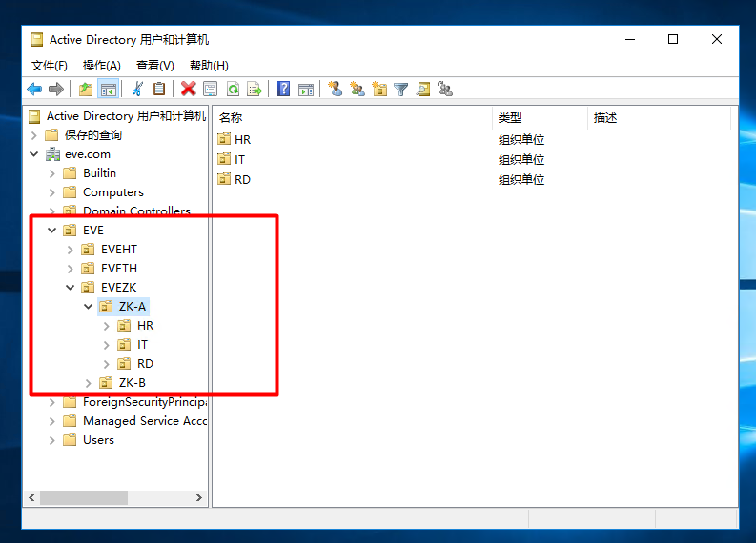The image size is (756, 543).
Task: Open Properties via toolbar icon
Action: pos(211,90)
